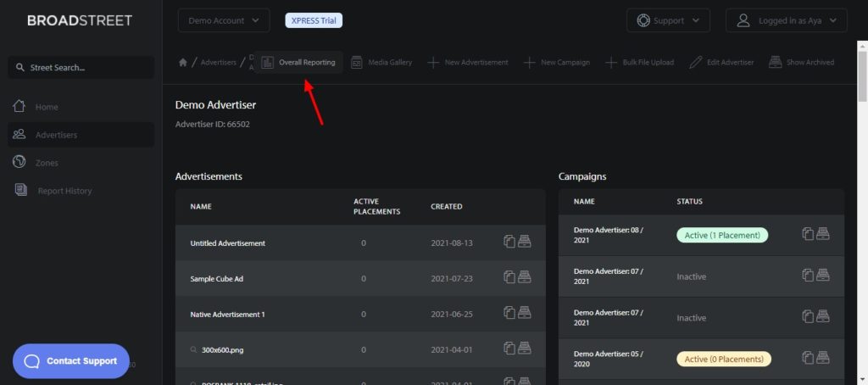Open Sample Cube Ad
This screenshot has height=385, width=868.
pyautogui.click(x=216, y=279)
